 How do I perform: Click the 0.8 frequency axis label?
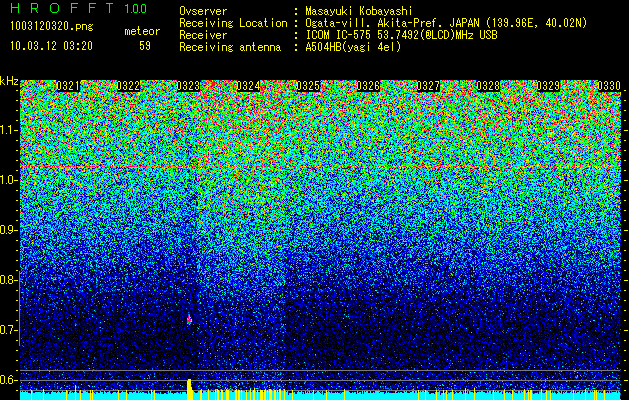click(7, 280)
